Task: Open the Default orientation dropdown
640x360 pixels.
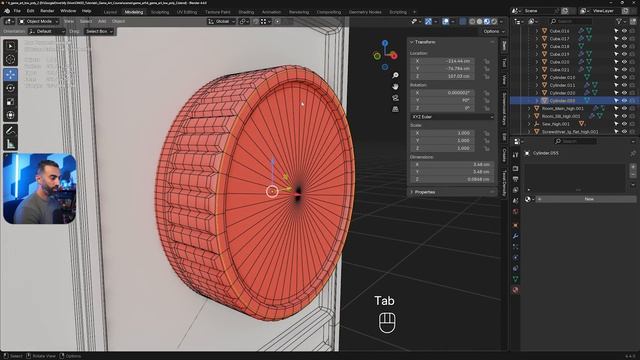Action: tap(47, 31)
